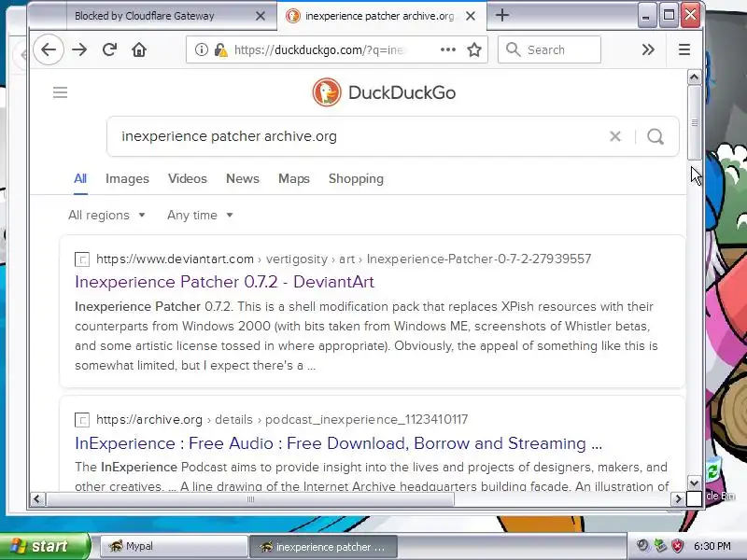Click the 6:30 PM taskbar clock
The image size is (747, 560).
coord(712,546)
